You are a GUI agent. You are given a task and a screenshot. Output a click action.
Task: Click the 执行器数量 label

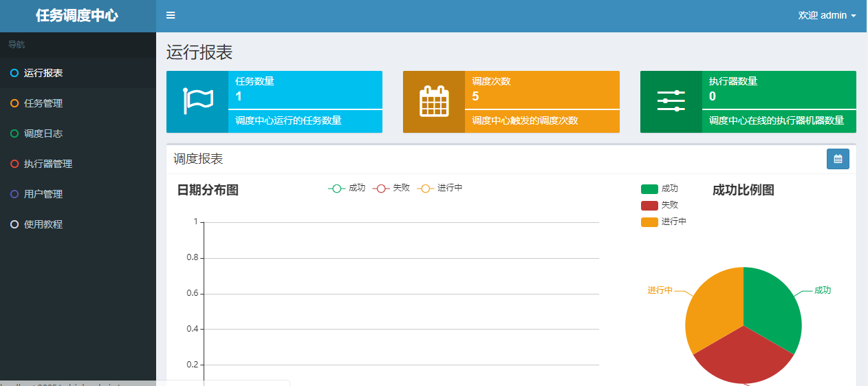tap(733, 81)
